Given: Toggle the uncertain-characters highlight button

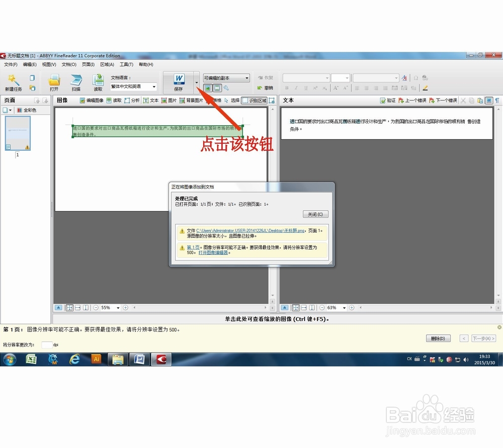Looking at the screenshot, I should coord(489,101).
